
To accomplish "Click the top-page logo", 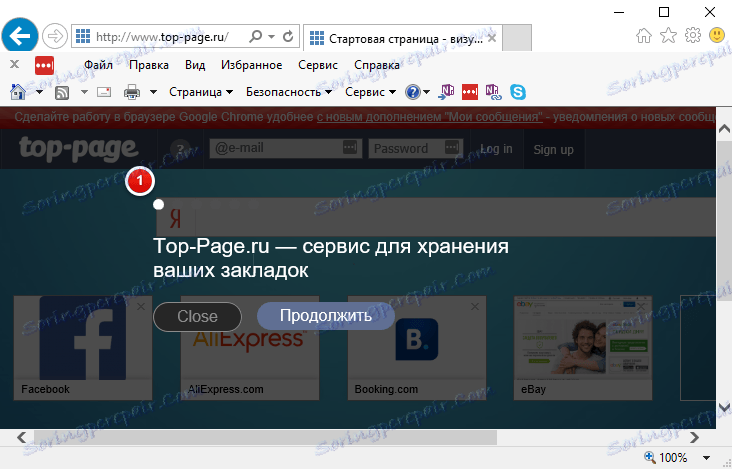I will click(x=78, y=149).
